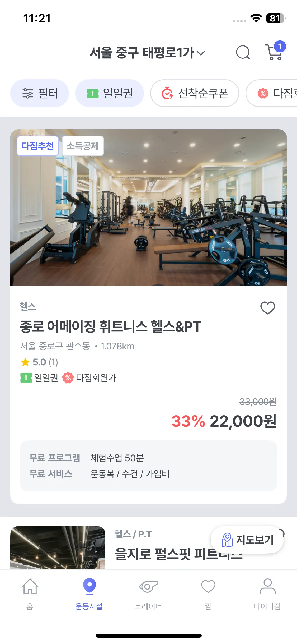Open the 을지로 펄스핏 gym thumbnail
The image size is (297, 644).
coord(58,547)
